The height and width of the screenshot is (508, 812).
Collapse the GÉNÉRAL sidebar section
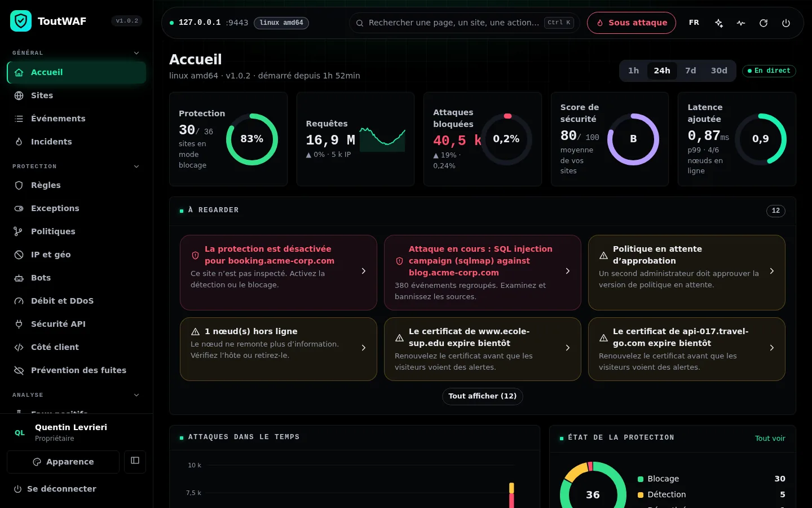click(136, 53)
